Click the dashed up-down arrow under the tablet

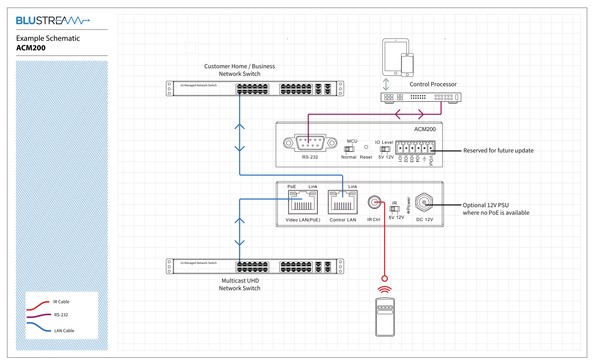[x=386, y=84]
